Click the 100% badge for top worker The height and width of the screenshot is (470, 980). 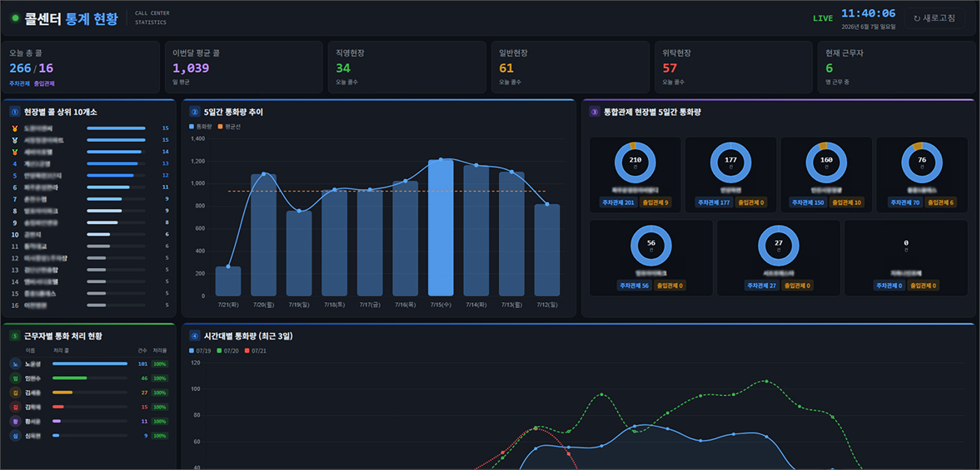pos(159,364)
